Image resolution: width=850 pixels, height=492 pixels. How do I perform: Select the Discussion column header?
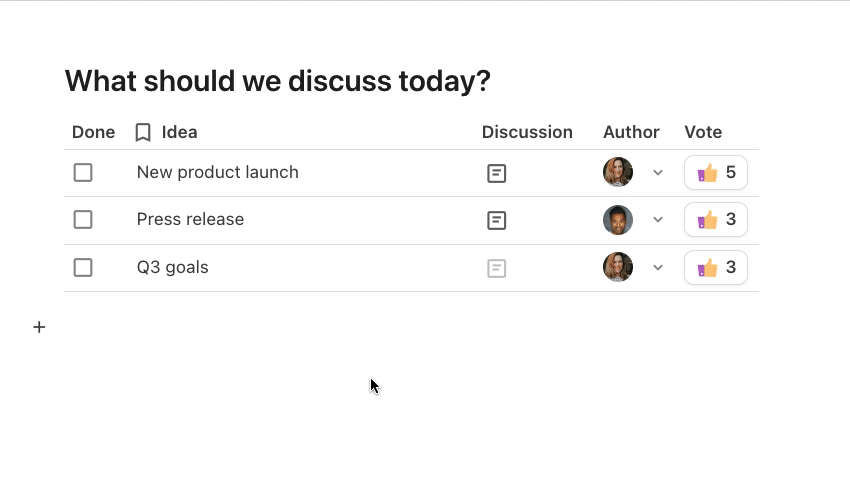coord(527,132)
